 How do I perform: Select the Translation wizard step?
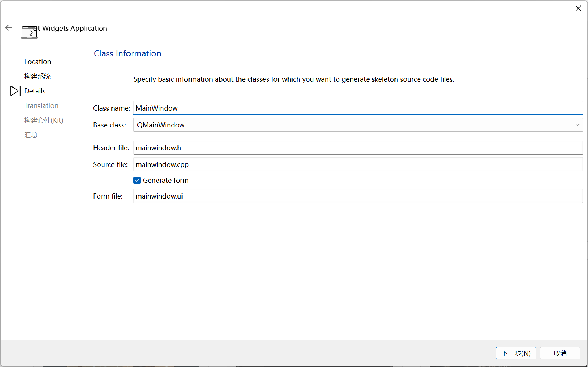[x=41, y=105]
